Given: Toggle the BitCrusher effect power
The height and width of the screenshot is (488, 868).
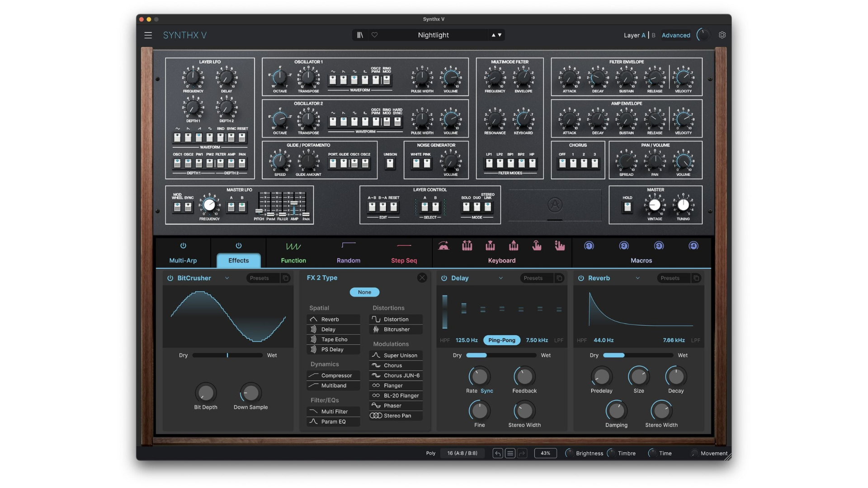Looking at the screenshot, I should [170, 278].
